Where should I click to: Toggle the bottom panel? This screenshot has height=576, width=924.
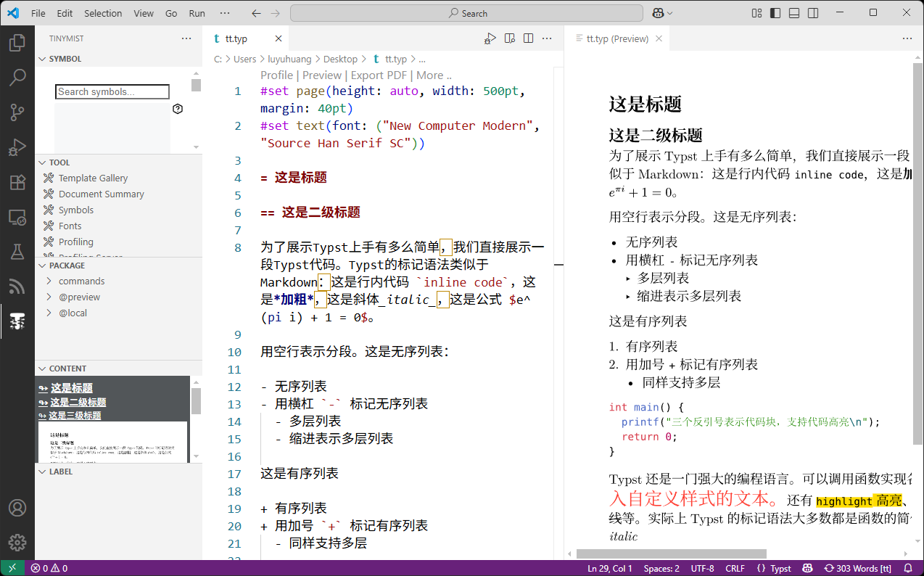(794, 13)
